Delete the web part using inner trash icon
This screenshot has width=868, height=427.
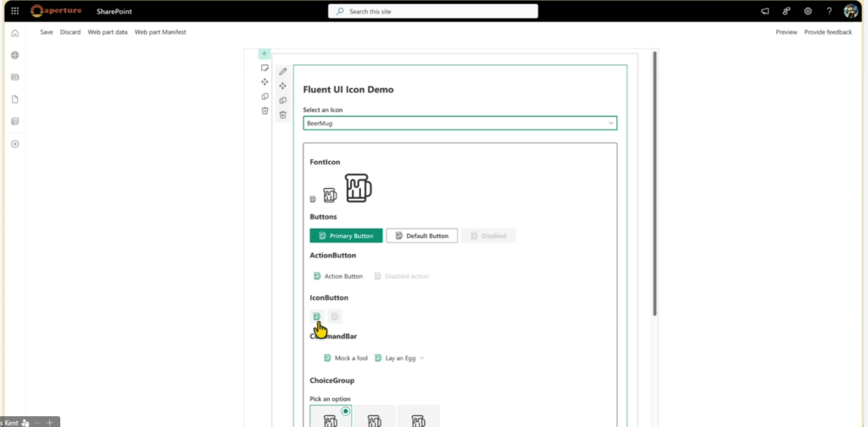(283, 114)
